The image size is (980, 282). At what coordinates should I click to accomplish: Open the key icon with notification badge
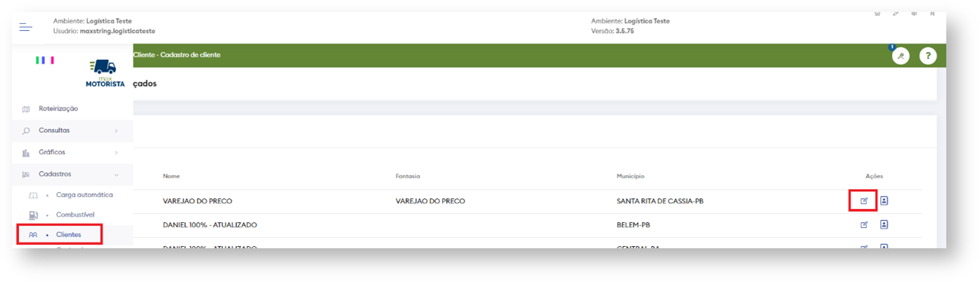tap(901, 56)
